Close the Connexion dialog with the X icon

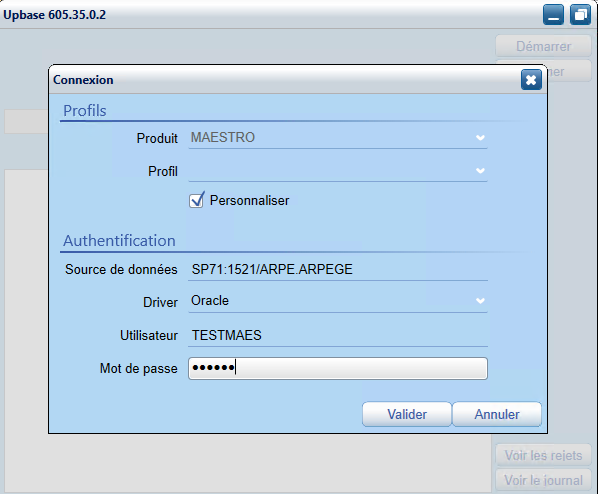click(531, 80)
